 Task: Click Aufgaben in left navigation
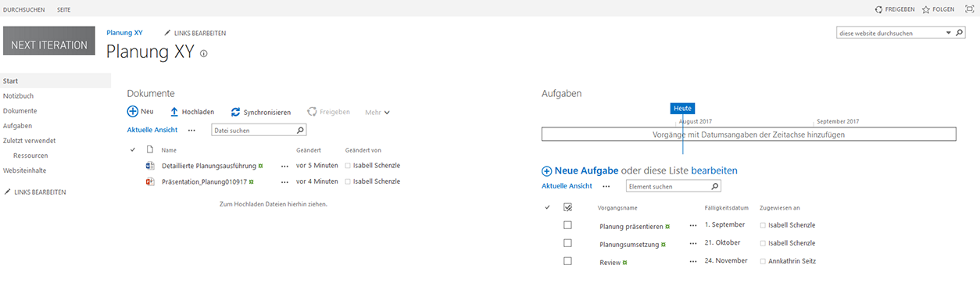point(17,125)
